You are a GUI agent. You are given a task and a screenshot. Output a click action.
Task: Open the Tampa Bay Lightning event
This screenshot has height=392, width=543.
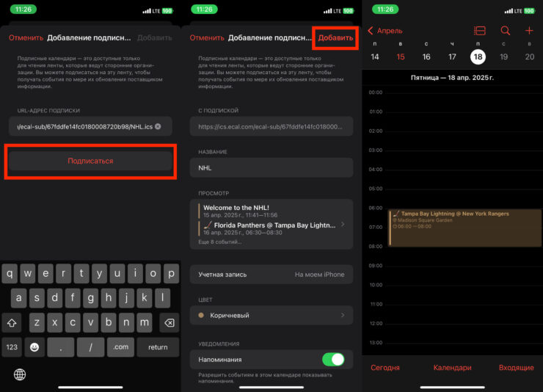click(x=464, y=226)
